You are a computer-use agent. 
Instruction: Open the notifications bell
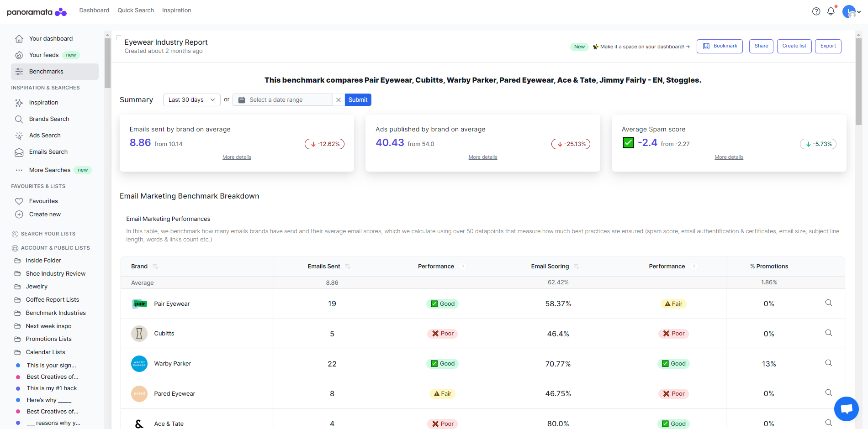(831, 11)
